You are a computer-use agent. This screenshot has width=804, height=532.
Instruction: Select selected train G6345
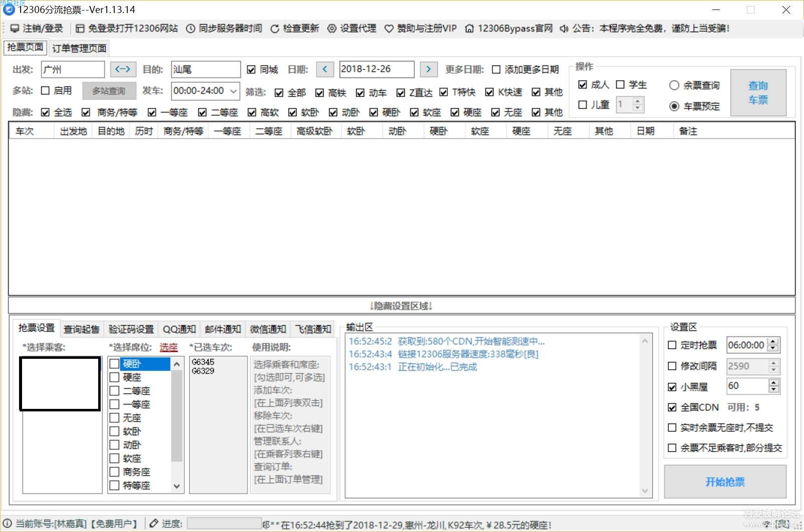click(203, 362)
